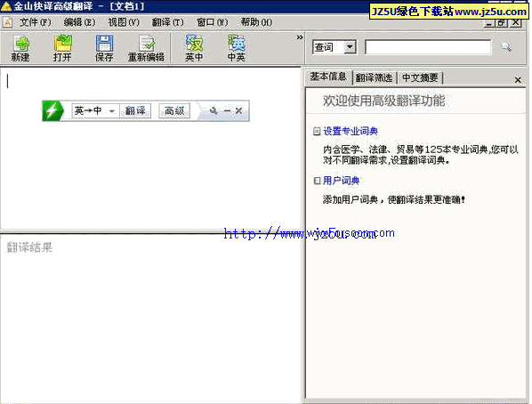
Task: Translate English to Chinese via 英中 icon
Action: pyautogui.click(x=194, y=48)
